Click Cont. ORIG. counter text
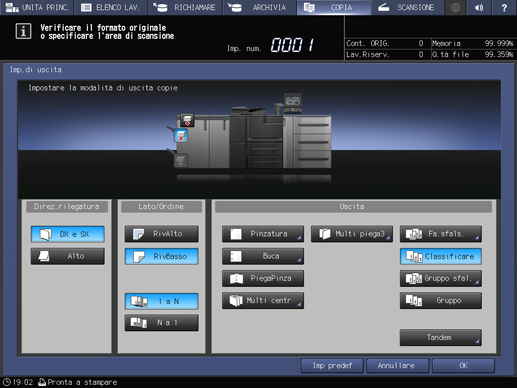The height and width of the screenshot is (388, 517). pos(368,43)
